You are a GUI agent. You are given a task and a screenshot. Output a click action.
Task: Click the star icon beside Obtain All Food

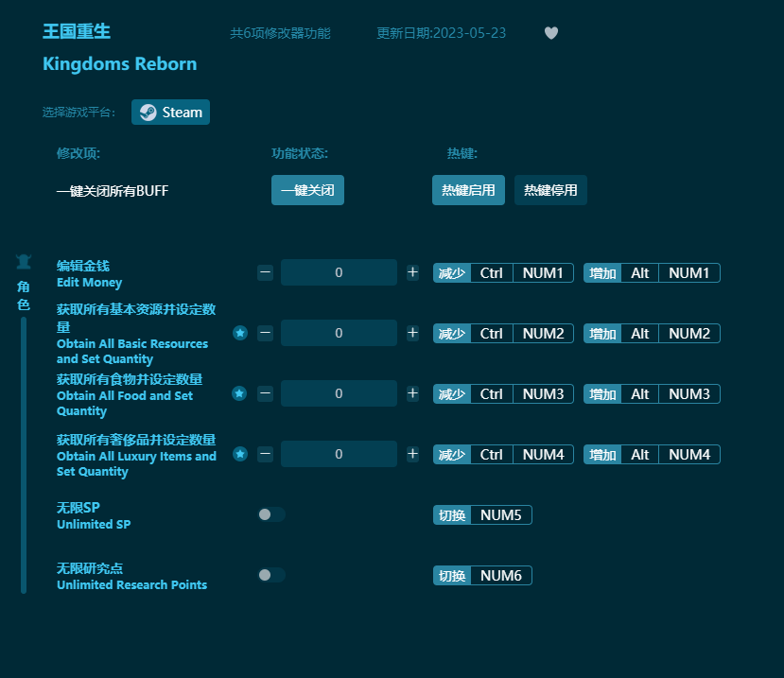[239, 393]
